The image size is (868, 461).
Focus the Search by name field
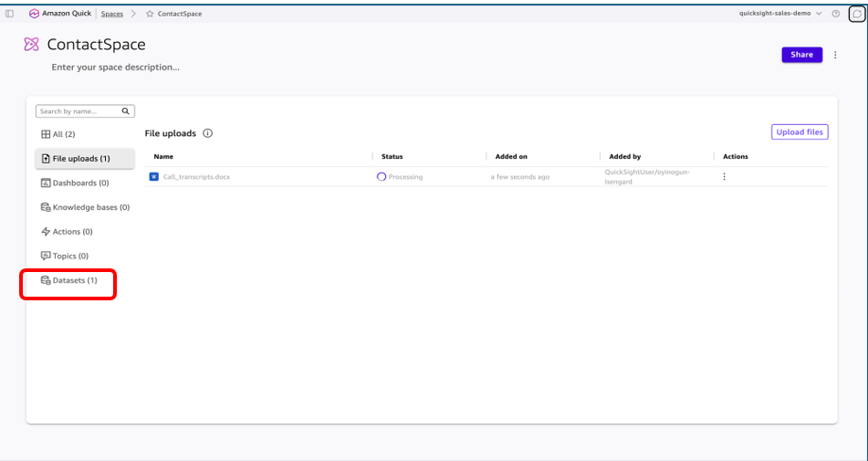tap(85, 111)
